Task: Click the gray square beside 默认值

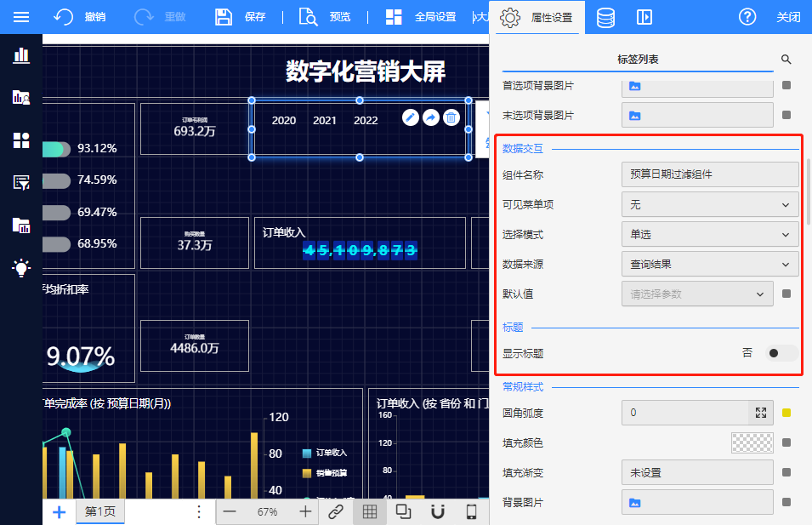Action: pyautogui.click(x=786, y=294)
